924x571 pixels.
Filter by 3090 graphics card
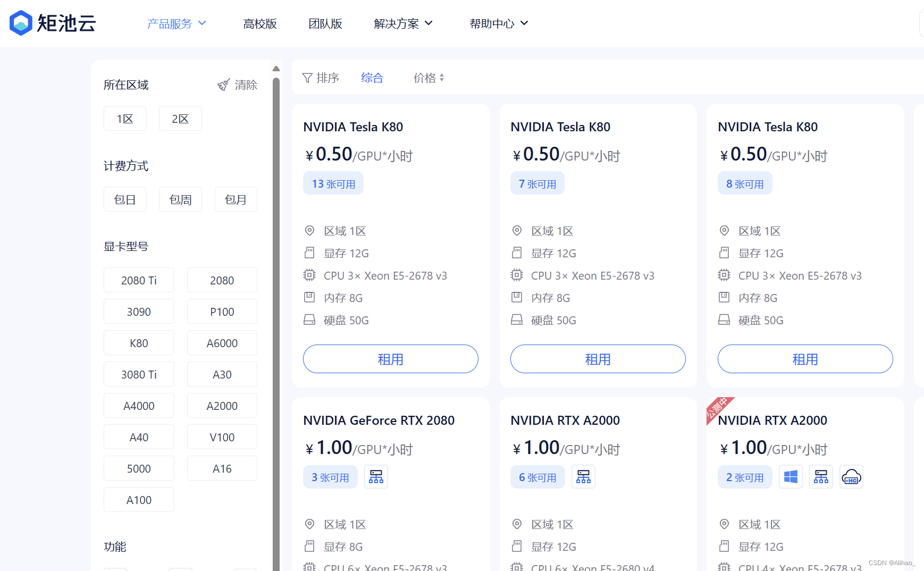tap(139, 312)
